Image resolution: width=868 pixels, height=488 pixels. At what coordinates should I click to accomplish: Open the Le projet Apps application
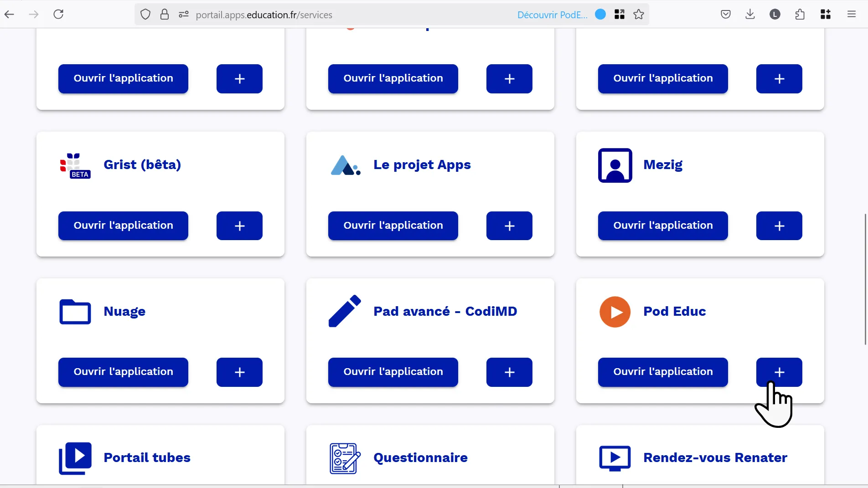pyautogui.click(x=393, y=226)
